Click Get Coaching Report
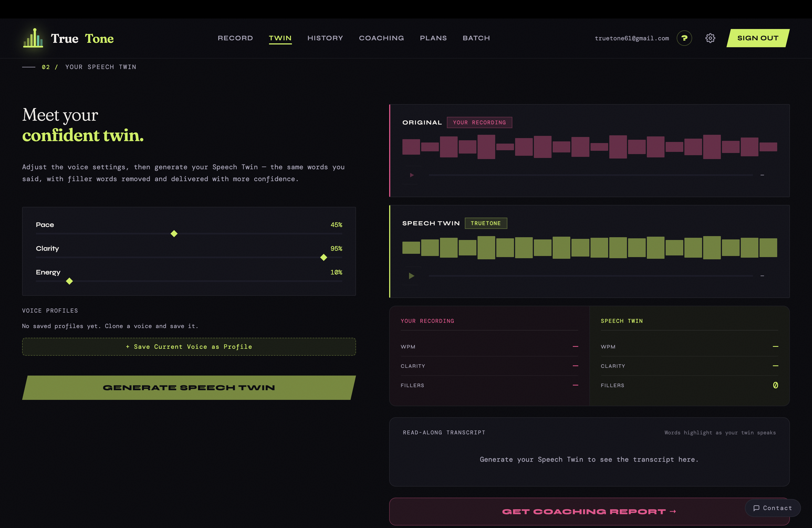 coord(589,511)
